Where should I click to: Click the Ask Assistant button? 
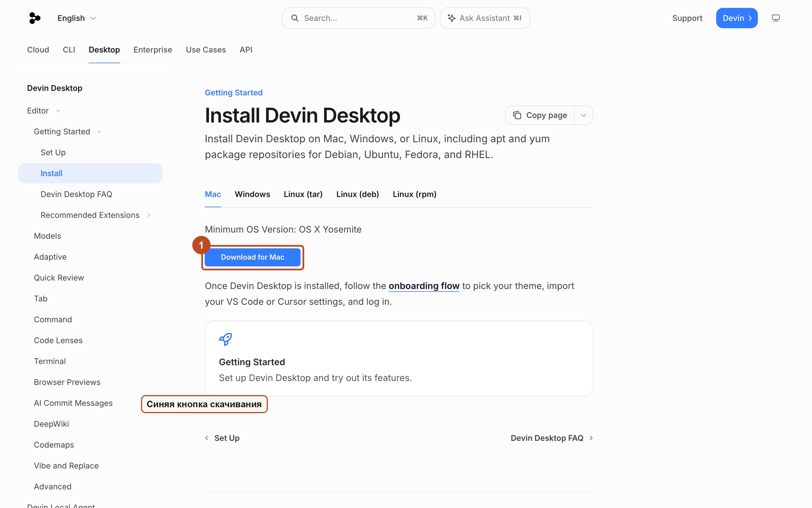(484, 18)
